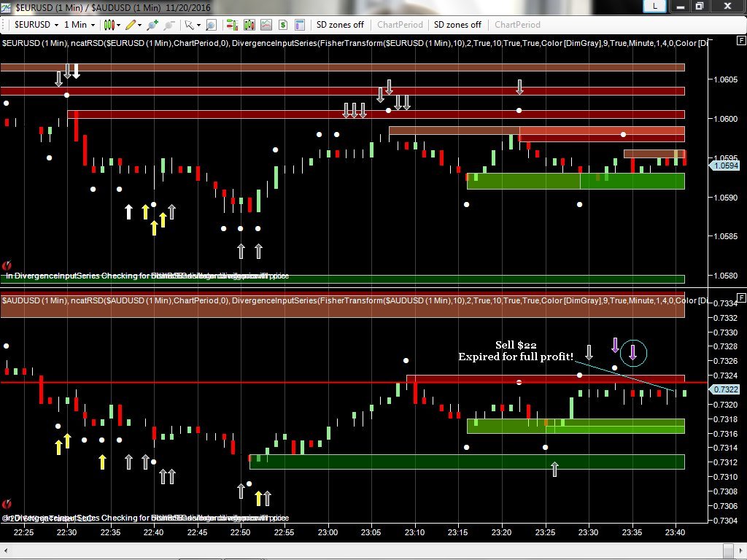Image resolution: width=747 pixels, height=560 pixels.
Task: Click the 0.7330 price axis label
Action: (x=726, y=332)
